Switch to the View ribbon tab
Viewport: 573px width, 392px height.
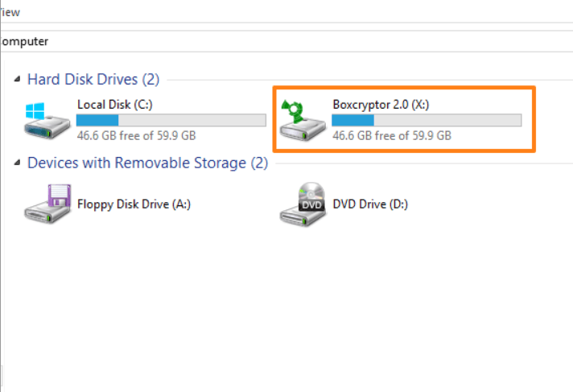point(10,12)
